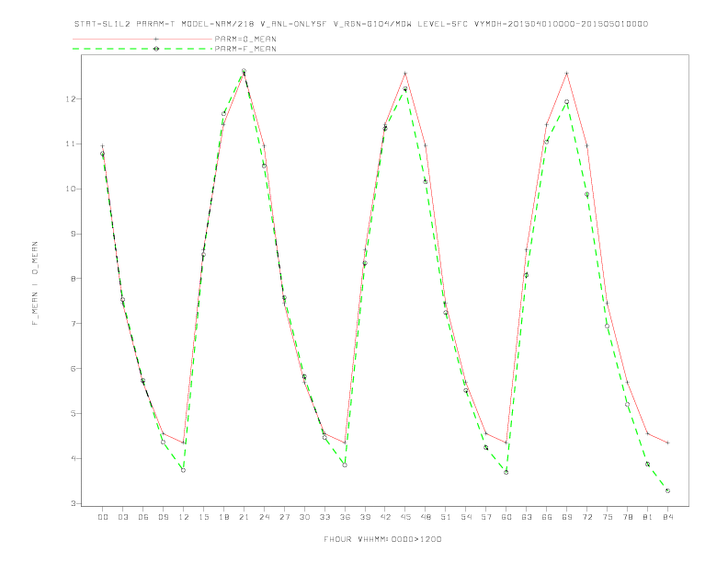Select F_MEAN circle marker at hour 21 peak

click(244, 71)
